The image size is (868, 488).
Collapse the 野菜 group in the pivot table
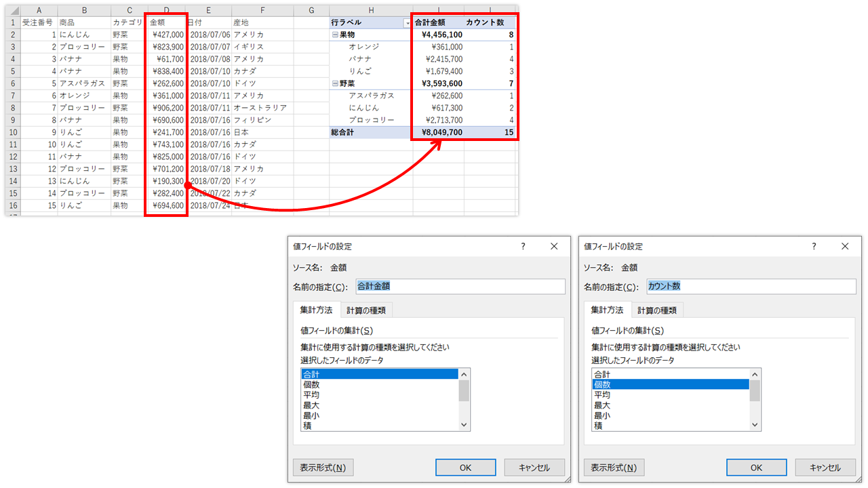[x=335, y=83]
